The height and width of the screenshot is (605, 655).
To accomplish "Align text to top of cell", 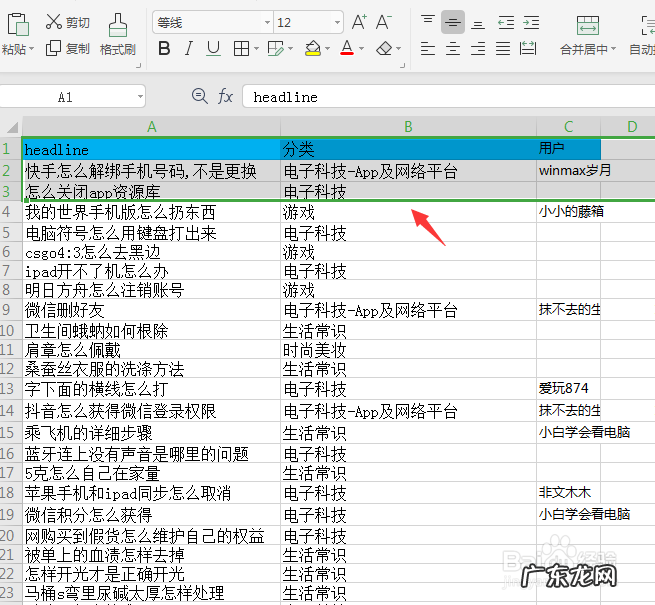I will 427,22.
